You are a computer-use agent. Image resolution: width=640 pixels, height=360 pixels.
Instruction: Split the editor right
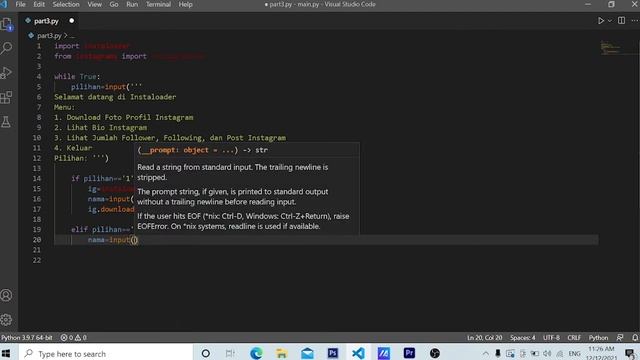pos(621,20)
